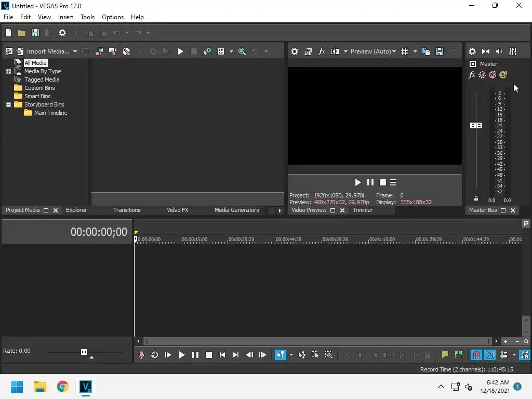Screen dimensions: 532x399
Task: Click Play From Start in the transport bar
Action: [168, 355]
